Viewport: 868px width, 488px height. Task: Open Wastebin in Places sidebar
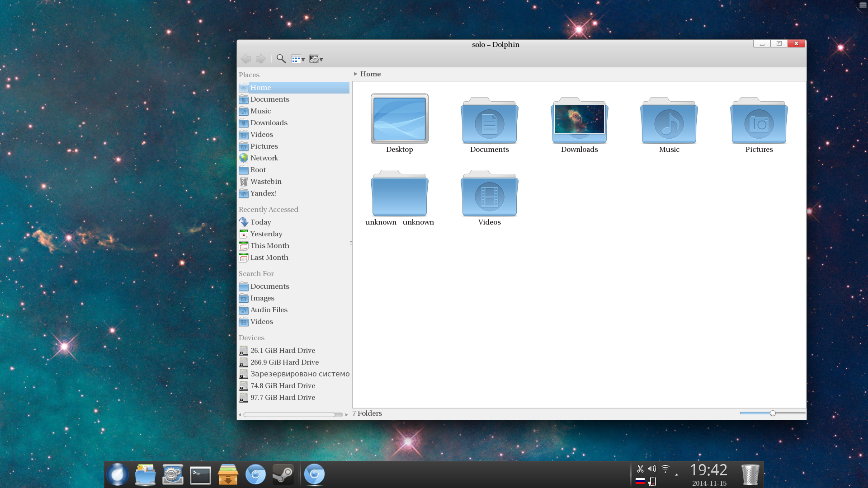tap(266, 181)
